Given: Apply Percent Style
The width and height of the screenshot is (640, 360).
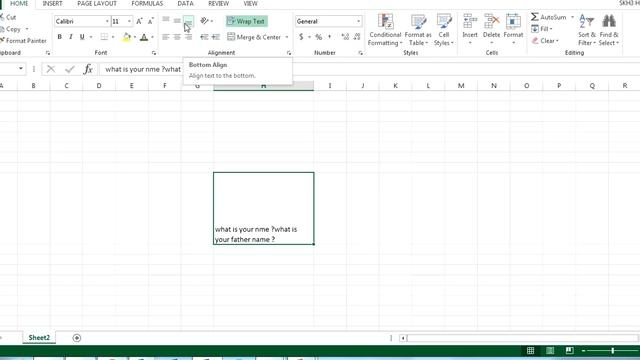Looking at the screenshot, I should click(x=318, y=37).
